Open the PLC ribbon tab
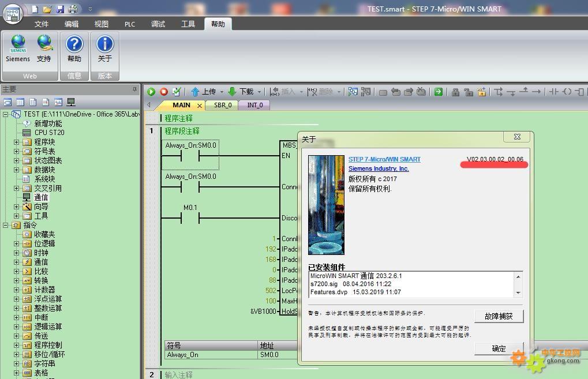The width and height of the screenshot is (588, 379). click(130, 24)
